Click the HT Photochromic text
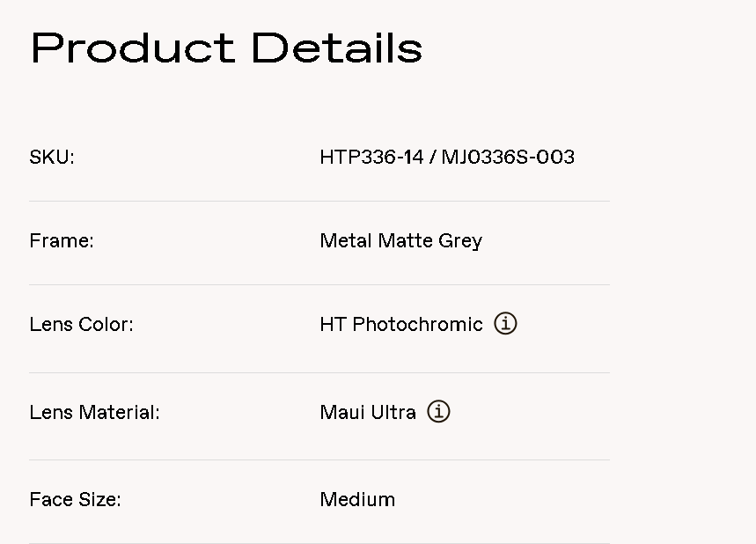 pos(401,325)
